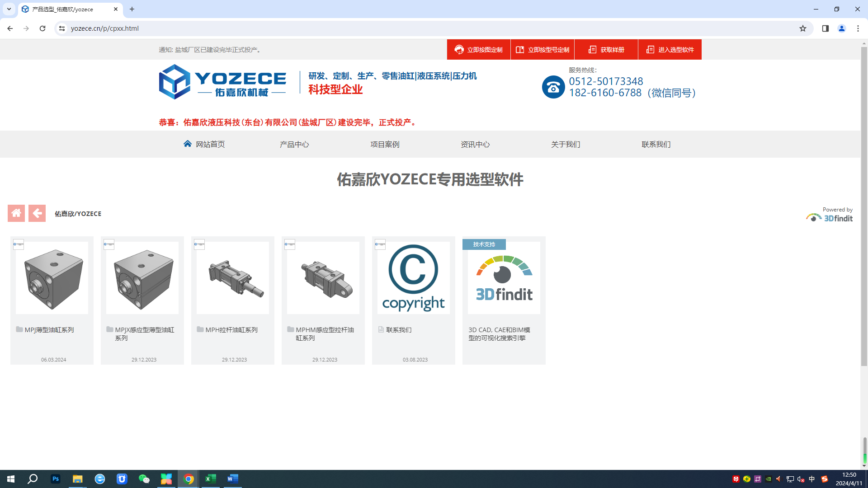The height and width of the screenshot is (488, 868).
Task: Bookmark this page with the star icon
Action: click(x=803, y=28)
